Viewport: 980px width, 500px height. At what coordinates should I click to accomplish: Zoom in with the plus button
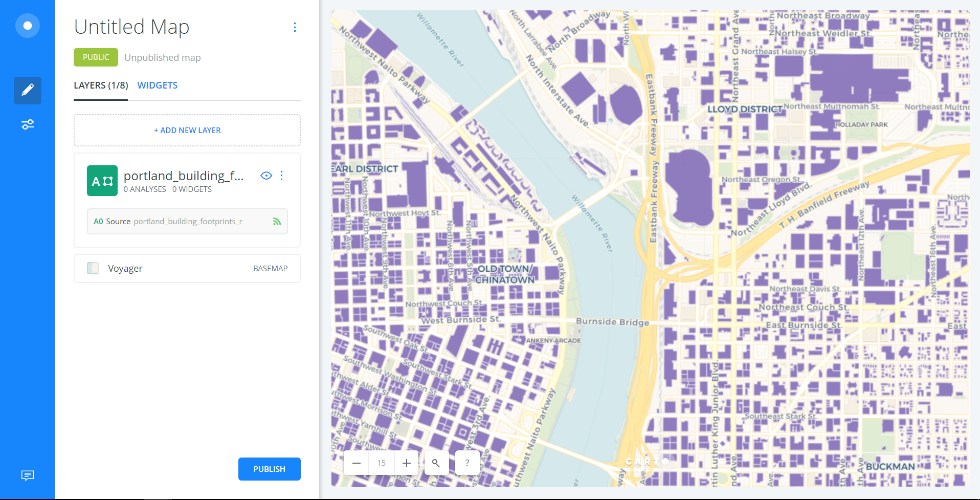(407, 463)
